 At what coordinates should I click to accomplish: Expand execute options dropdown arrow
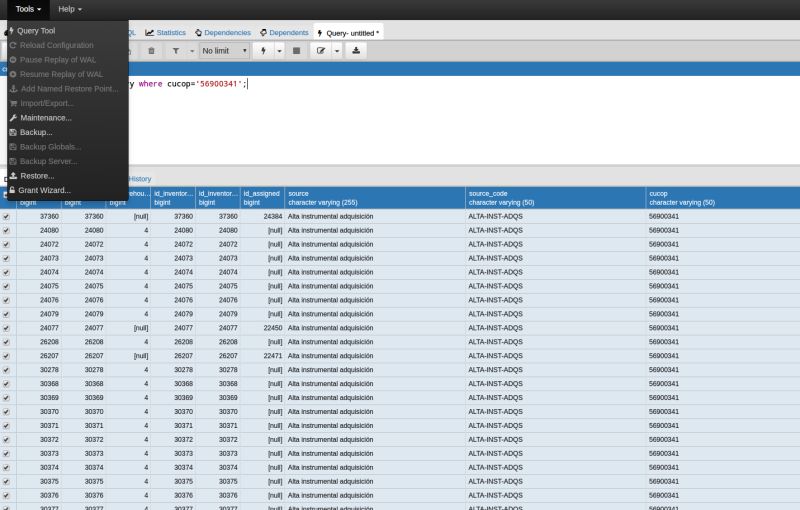pos(279,51)
